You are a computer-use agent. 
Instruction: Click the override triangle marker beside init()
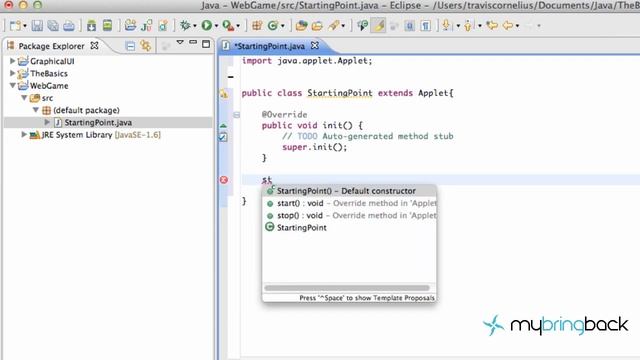[x=223, y=126]
